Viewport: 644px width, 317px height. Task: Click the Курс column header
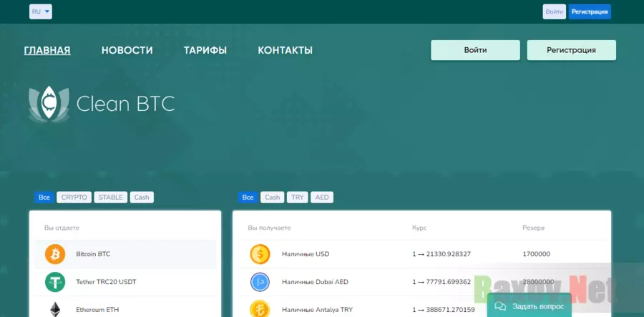[419, 228]
